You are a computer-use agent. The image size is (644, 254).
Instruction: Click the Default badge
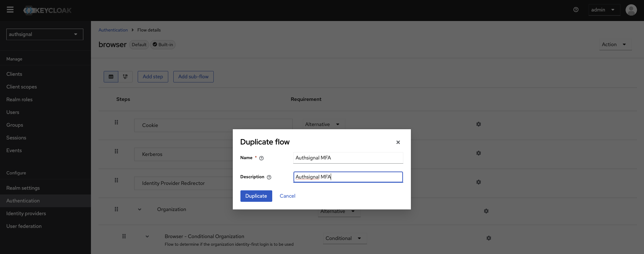coord(139,45)
